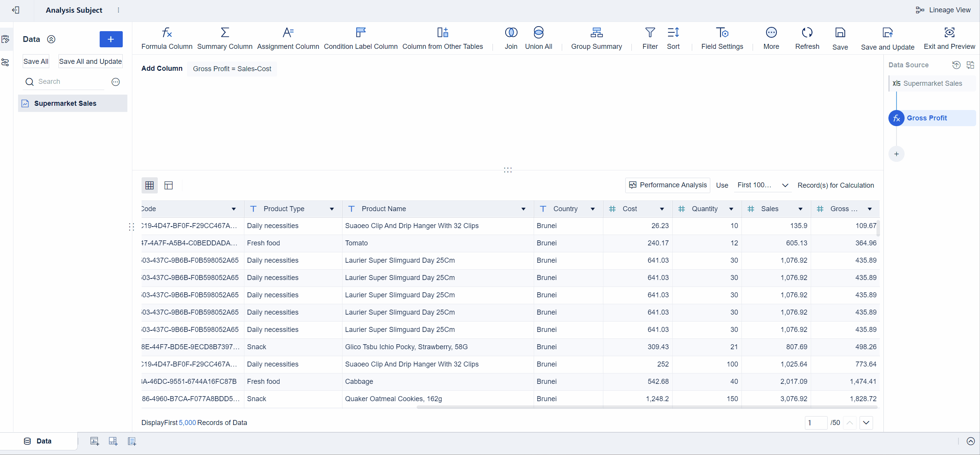Open Product Name column dropdown
The width and height of the screenshot is (980, 455).
coord(523,209)
